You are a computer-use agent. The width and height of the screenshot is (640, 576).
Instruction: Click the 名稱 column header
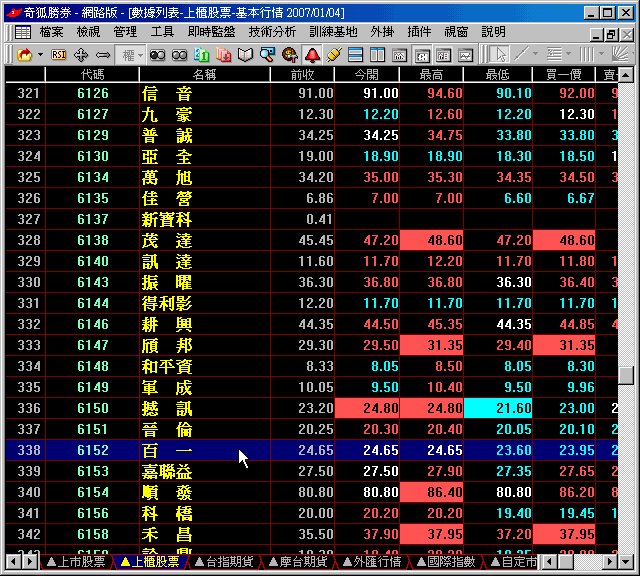[204, 74]
